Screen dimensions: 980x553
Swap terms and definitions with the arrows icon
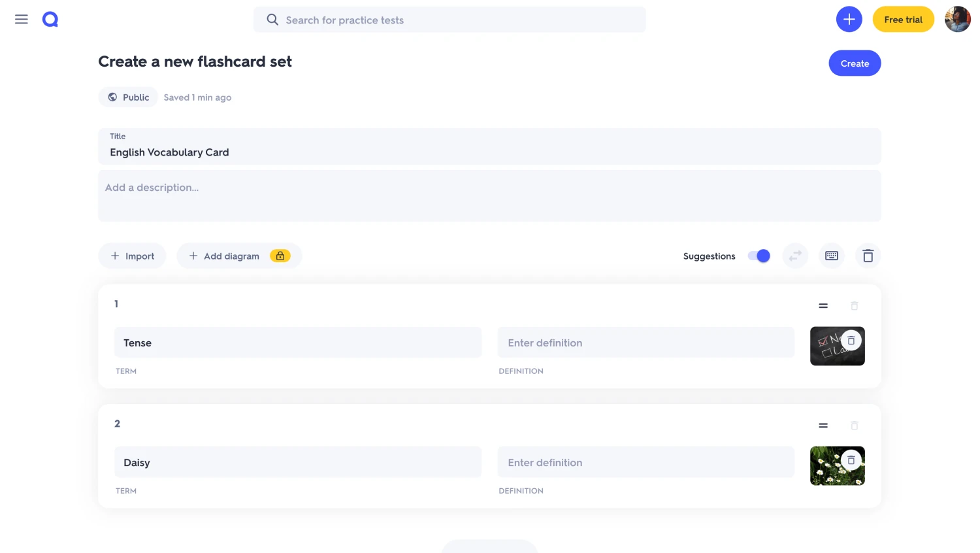pos(794,256)
